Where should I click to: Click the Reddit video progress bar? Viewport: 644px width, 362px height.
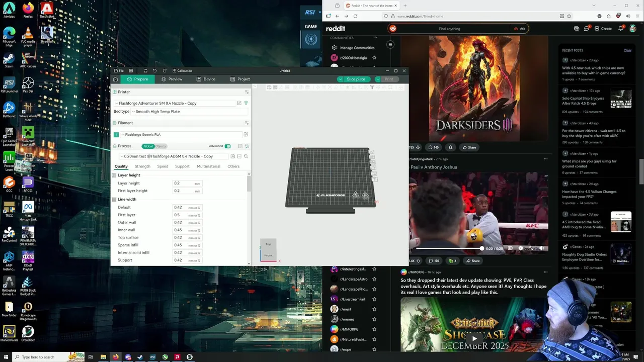[449, 248]
